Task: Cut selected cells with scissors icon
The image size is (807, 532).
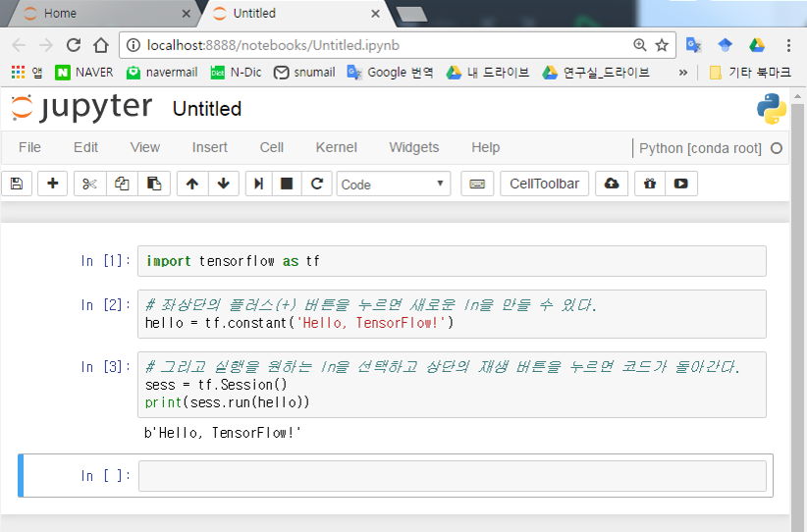Action: pyautogui.click(x=89, y=184)
